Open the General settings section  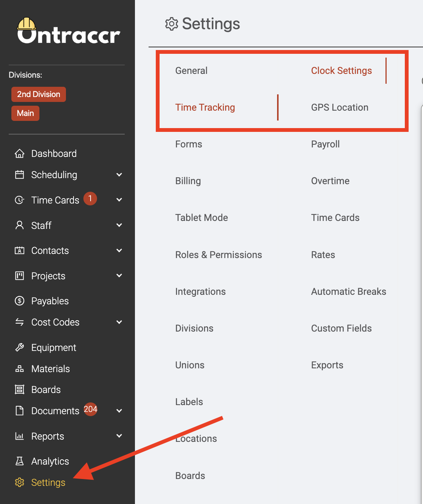[x=191, y=70]
